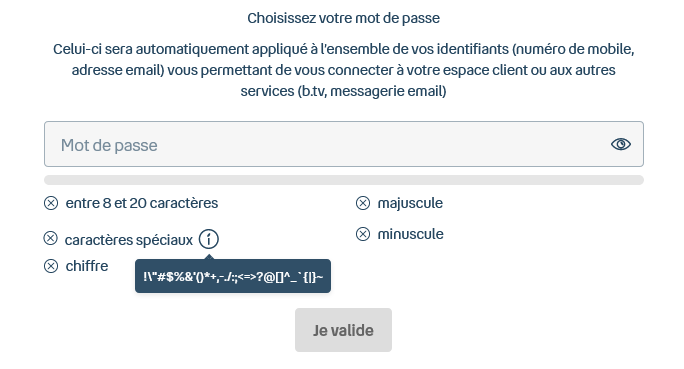
Task: Click the Mot de passe input field
Action: point(344,144)
